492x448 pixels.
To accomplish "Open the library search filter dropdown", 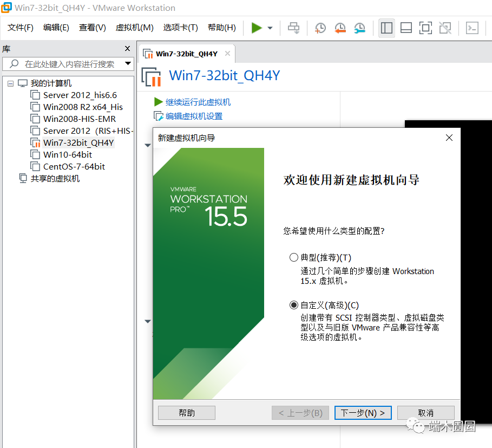I will (x=128, y=63).
